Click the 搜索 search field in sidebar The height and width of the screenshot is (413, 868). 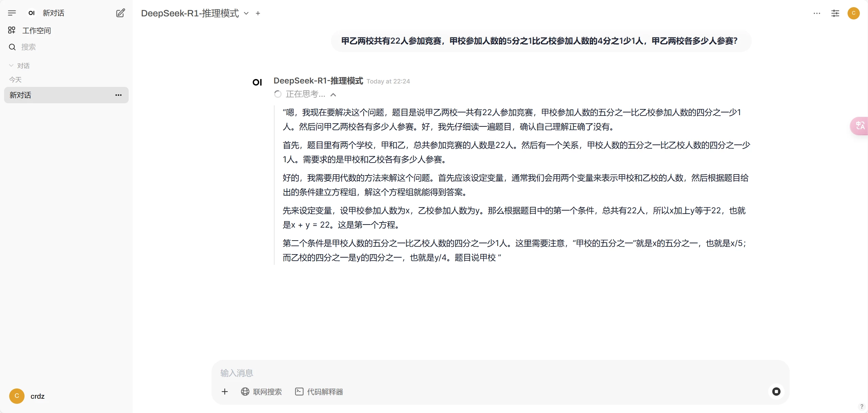[29, 47]
